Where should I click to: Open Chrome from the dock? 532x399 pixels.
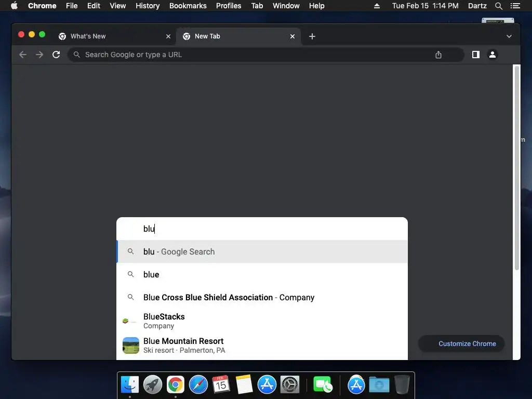(x=176, y=385)
